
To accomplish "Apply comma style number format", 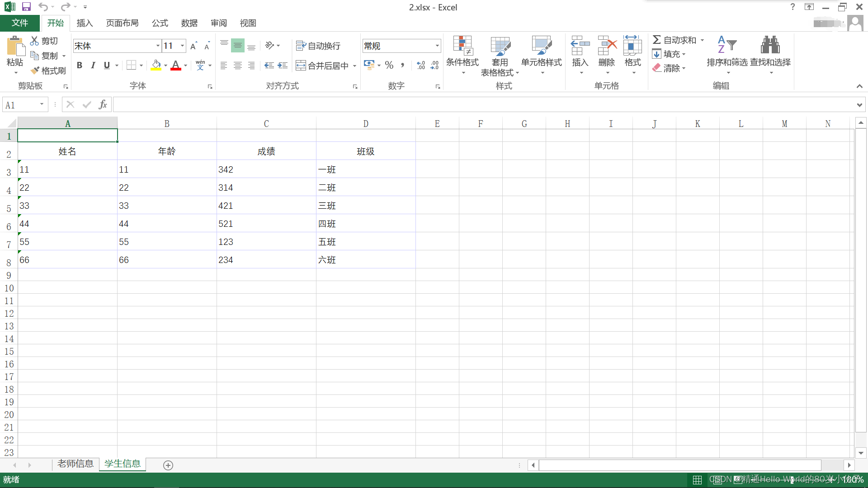I will tap(402, 65).
